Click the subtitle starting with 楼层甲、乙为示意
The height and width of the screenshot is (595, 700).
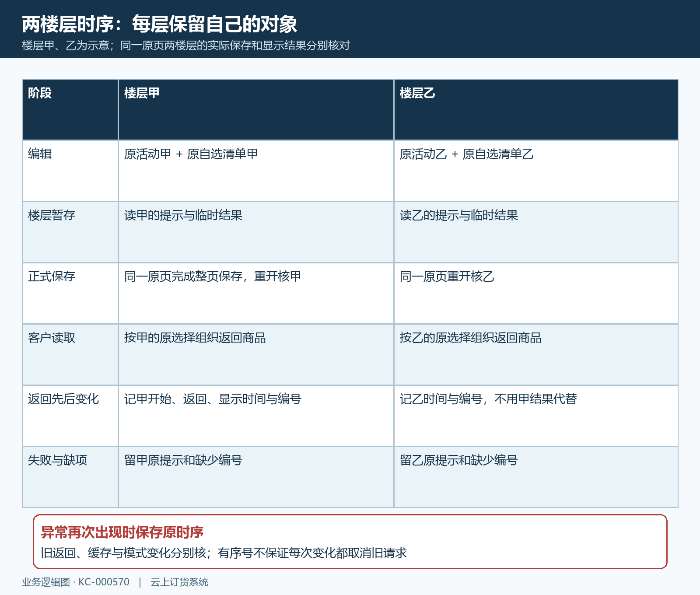click(186, 45)
